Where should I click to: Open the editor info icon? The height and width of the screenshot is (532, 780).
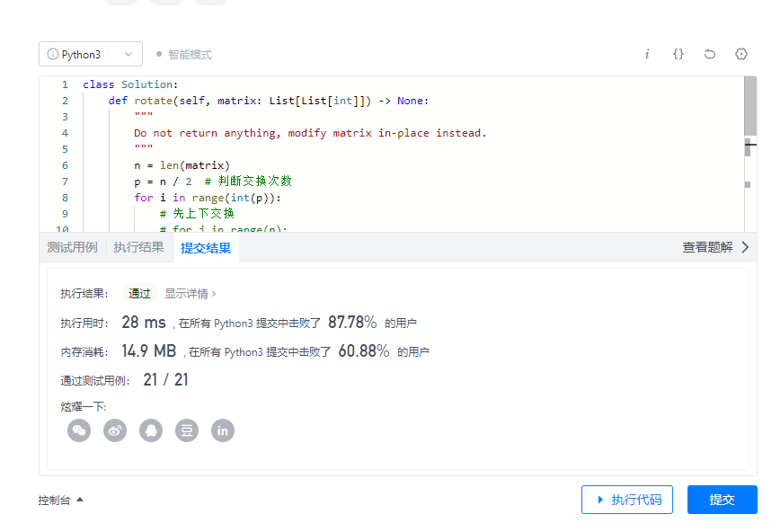point(647,54)
